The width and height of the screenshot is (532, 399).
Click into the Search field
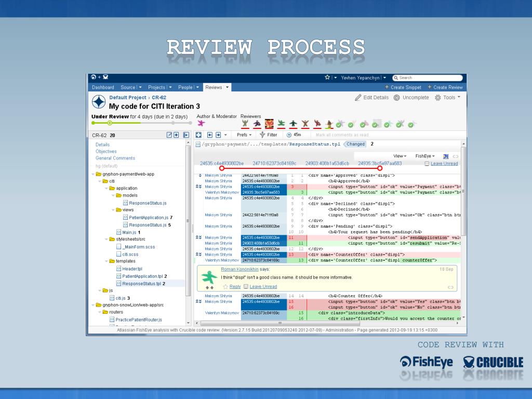pyautogui.click(x=428, y=78)
